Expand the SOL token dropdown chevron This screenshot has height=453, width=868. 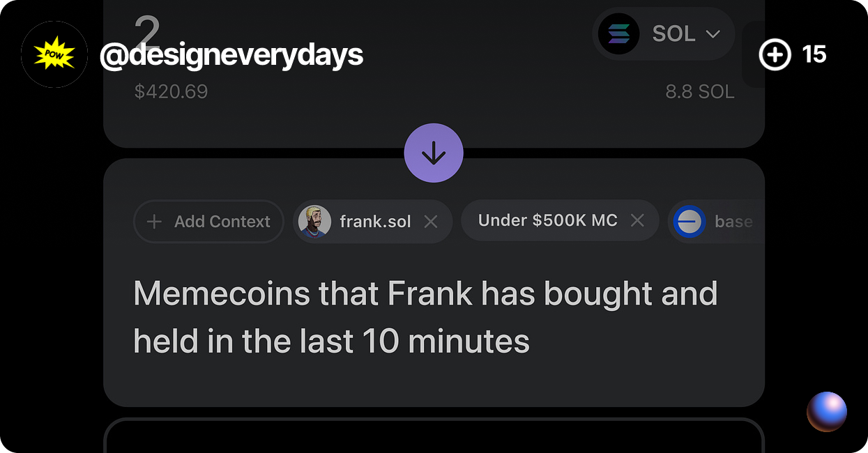pyautogui.click(x=713, y=33)
